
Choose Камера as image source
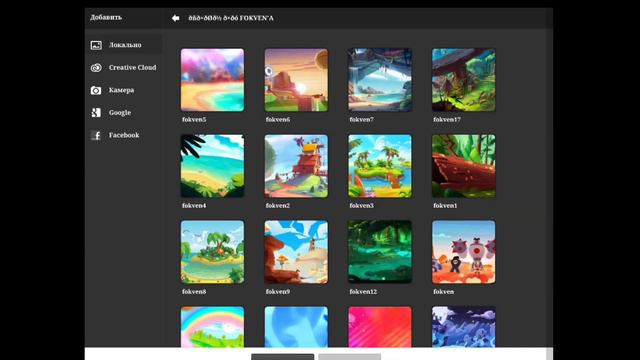pos(124,90)
